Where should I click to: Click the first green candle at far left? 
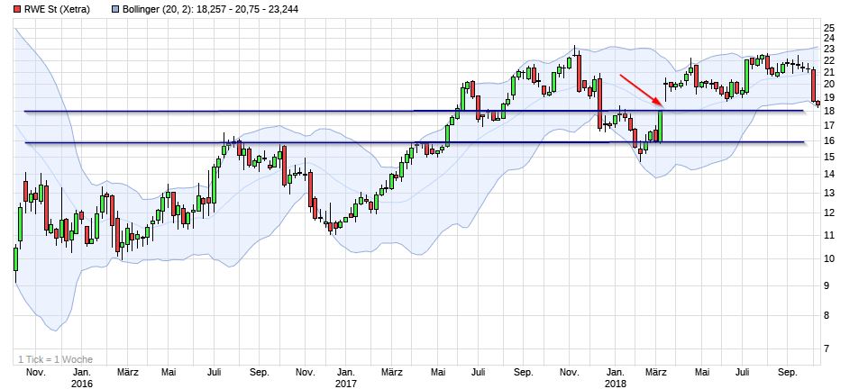[x=15, y=258]
